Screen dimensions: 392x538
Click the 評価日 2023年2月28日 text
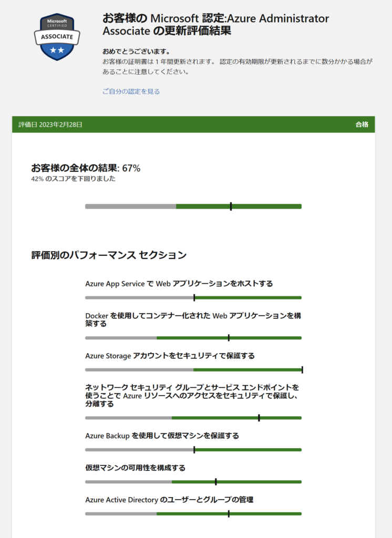(x=50, y=125)
